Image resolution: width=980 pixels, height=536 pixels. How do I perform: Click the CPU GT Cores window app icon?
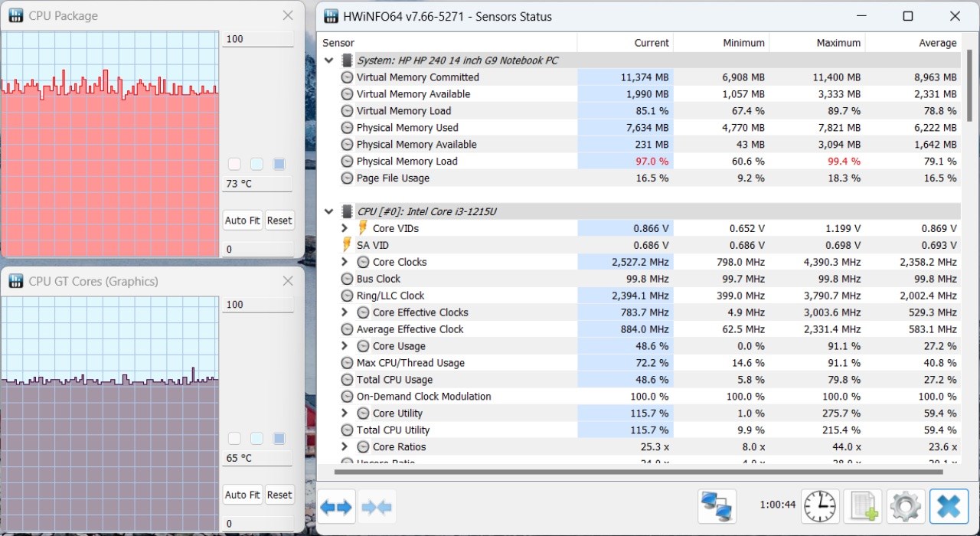(16, 281)
